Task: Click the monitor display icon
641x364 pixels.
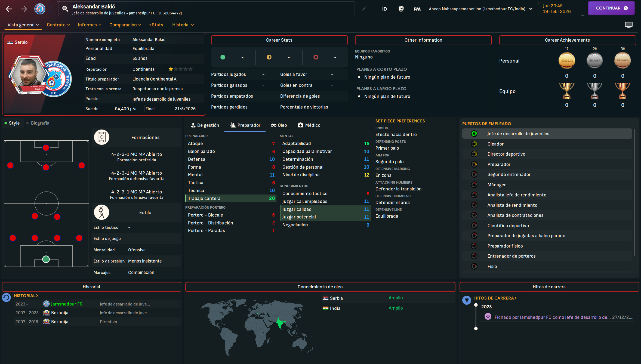Action: pyautogui.click(x=628, y=25)
